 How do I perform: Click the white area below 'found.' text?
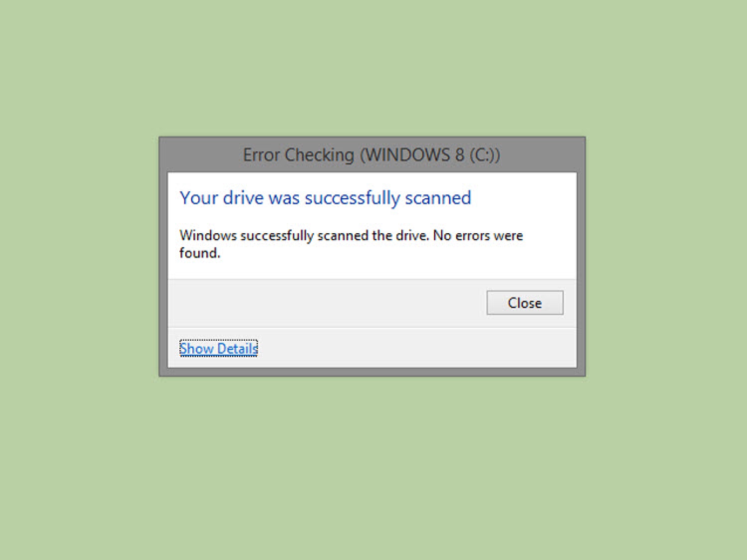pos(372,270)
